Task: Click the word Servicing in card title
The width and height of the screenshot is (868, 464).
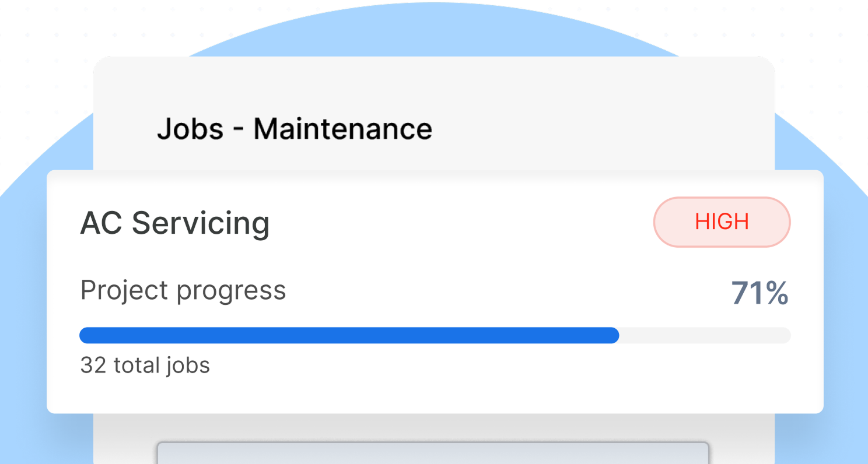Action: click(x=201, y=223)
